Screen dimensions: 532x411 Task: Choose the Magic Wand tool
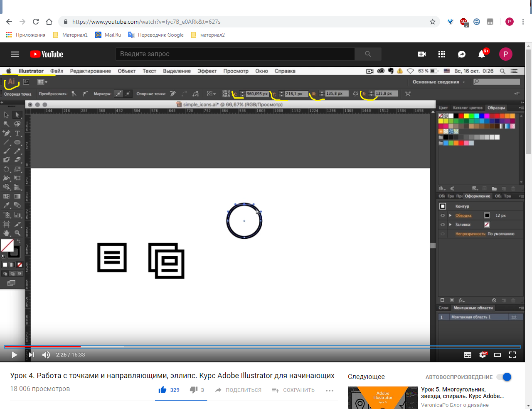(6, 124)
